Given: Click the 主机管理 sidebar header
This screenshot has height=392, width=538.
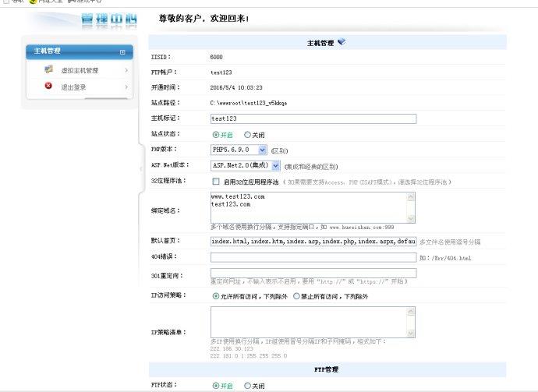Looking at the screenshot, I should [x=80, y=51].
